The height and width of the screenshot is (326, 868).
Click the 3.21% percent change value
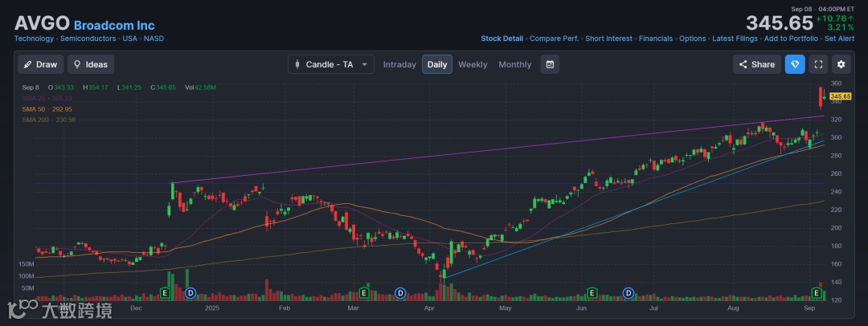841,27
